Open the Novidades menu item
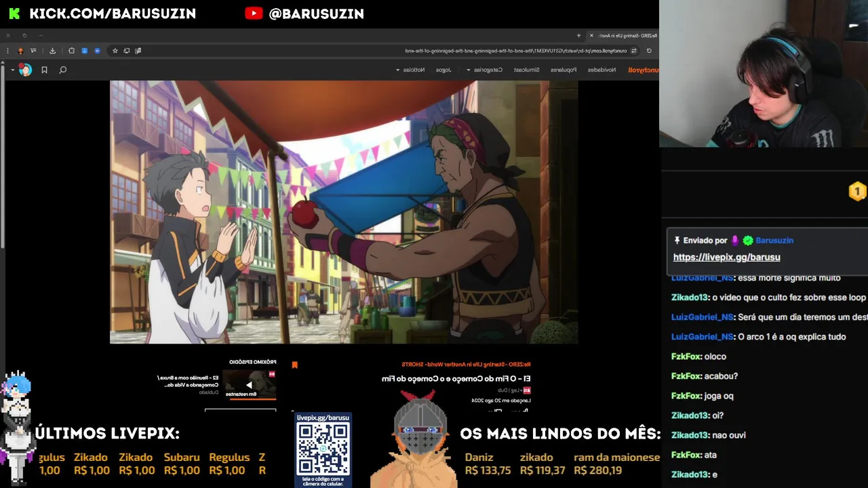 click(x=602, y=70)
